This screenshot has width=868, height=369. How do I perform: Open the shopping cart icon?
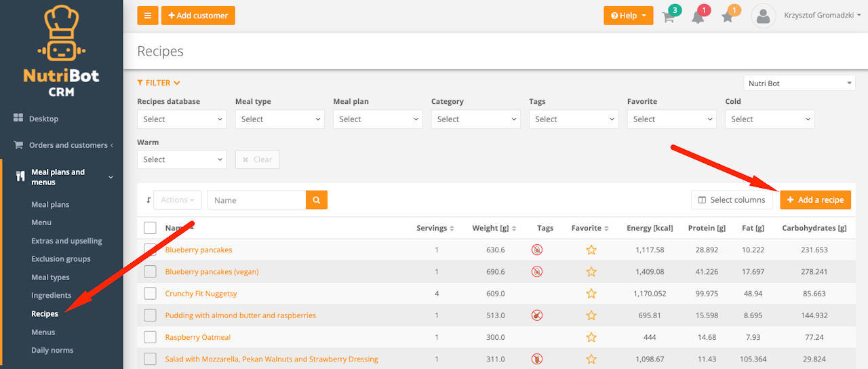669,17
